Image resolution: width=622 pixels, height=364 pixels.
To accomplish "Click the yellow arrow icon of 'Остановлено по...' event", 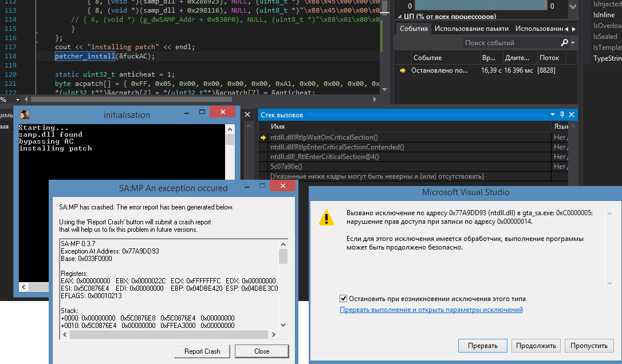I will point(403,70).
